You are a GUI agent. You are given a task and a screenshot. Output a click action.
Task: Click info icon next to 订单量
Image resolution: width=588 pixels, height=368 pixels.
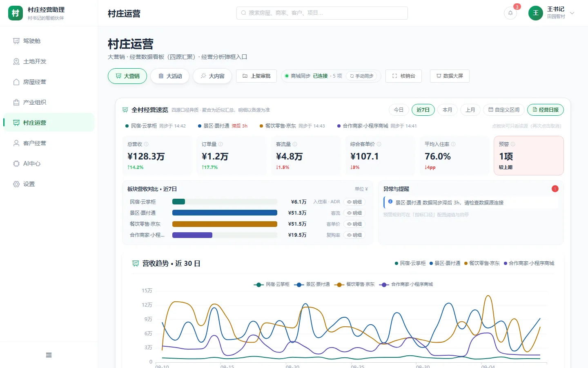[220, 144]
